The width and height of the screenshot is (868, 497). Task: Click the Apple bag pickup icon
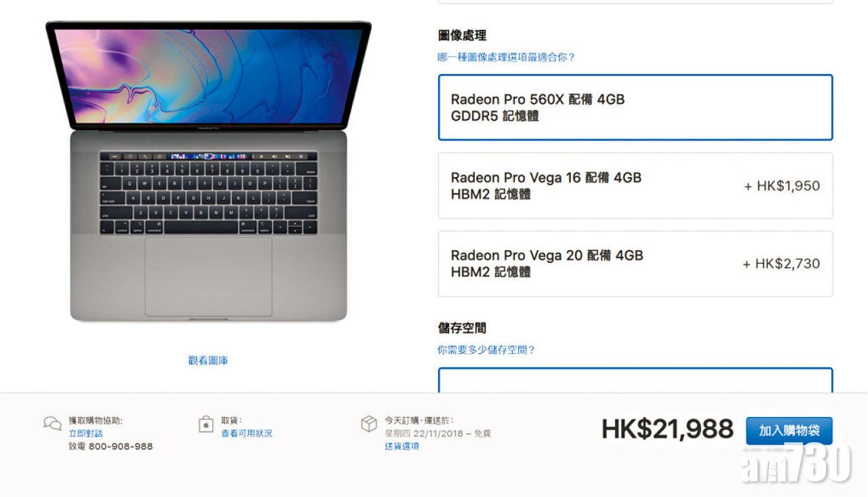[205, 424]
